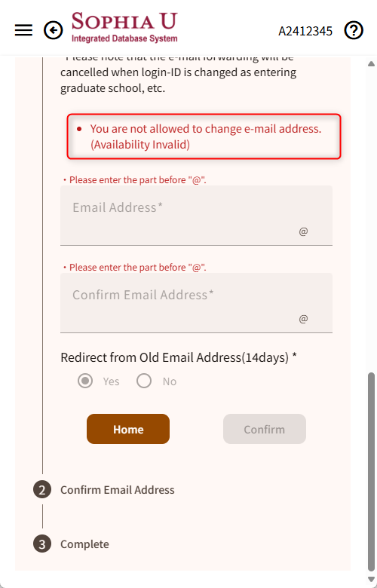Click the back arrow circle icon
The height and width of the screenshot is (588, 377).
54,30
